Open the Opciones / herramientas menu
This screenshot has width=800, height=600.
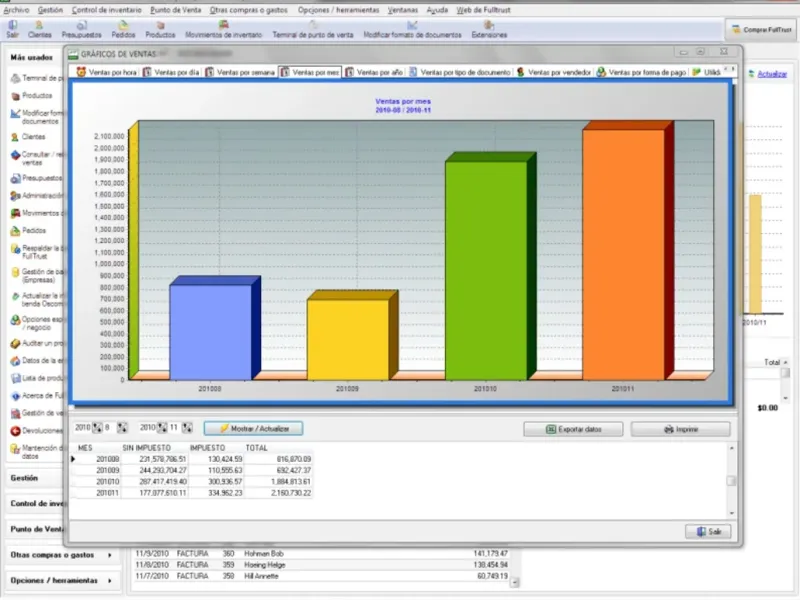point(338,10)
